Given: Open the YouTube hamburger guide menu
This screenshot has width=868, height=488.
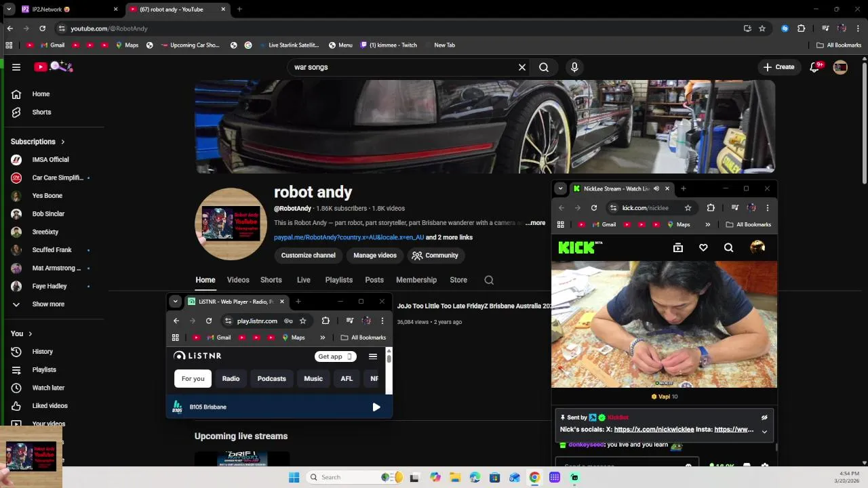Looking at the screenshot, I should point(16,67).
